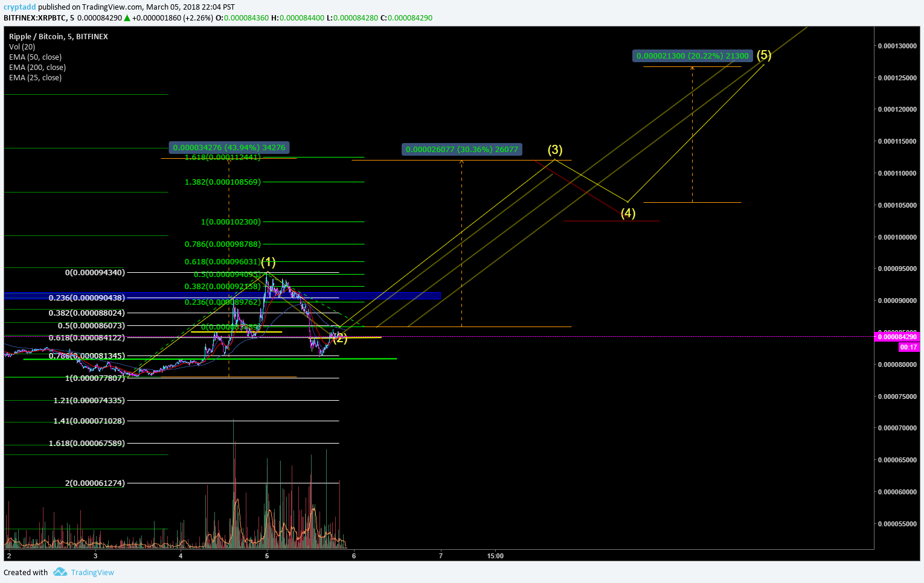Click the 20.22% price range measurement label
This screenshot has height=583, width=924.
click(692, 56)
